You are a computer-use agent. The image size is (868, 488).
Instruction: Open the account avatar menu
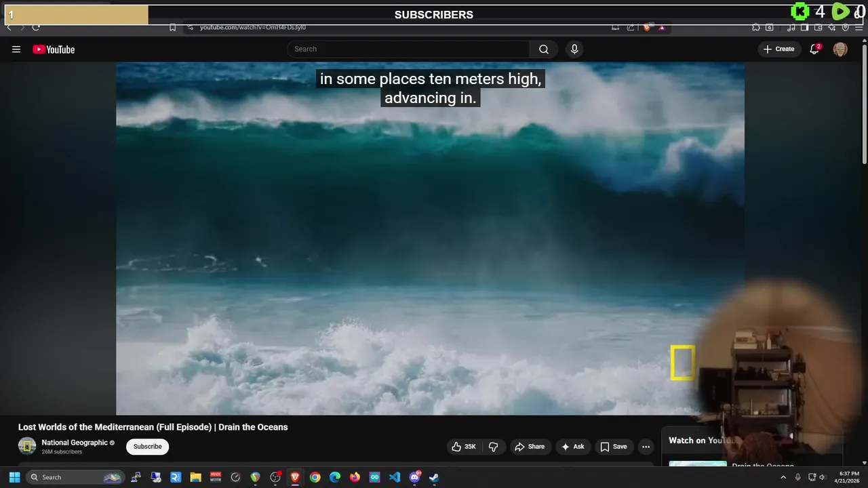coord(840,49)
